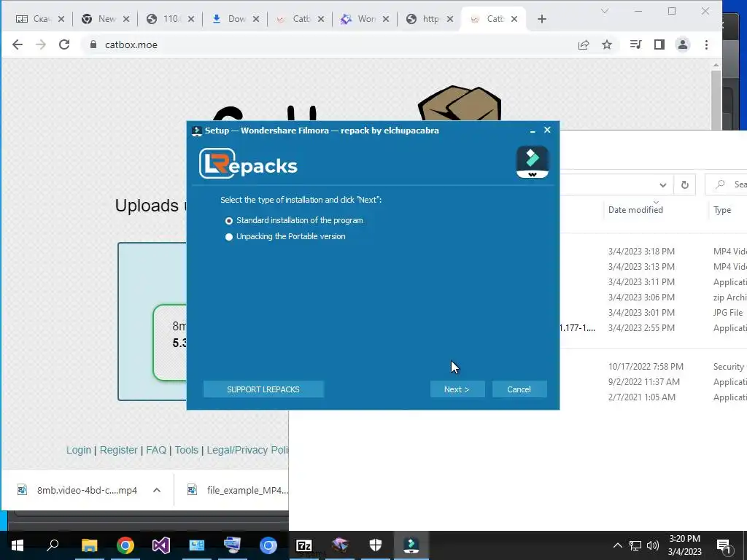Viewport: 747px width, 560px height.
Task: Sort by Date modified column in Explorer
Action: point(635,210)
